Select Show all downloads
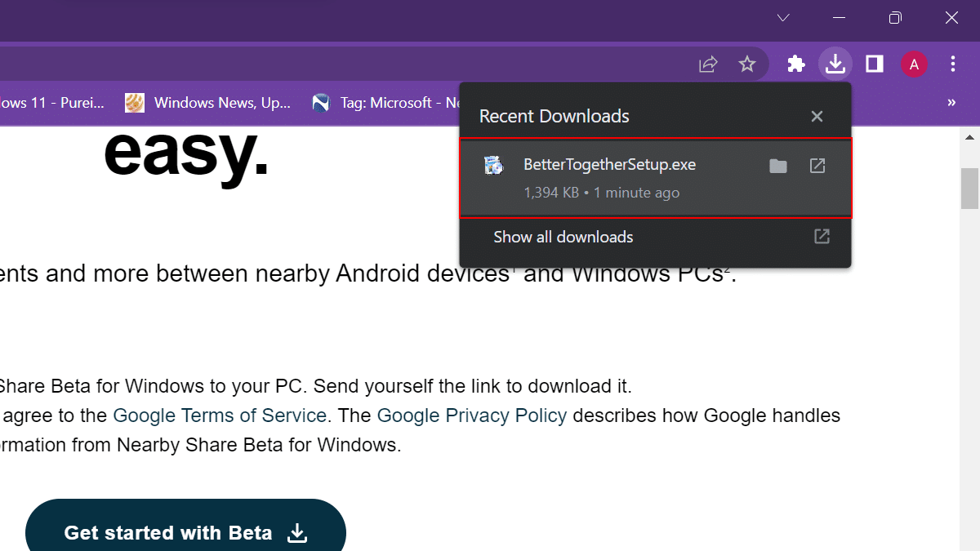The width and height of the screenshot is (980, 551). point(563,238)
